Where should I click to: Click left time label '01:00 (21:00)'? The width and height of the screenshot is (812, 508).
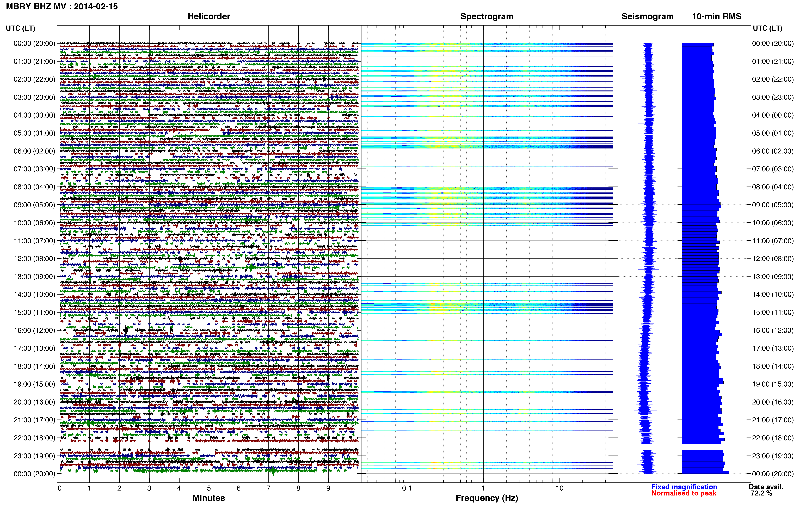tap(34, 62)
